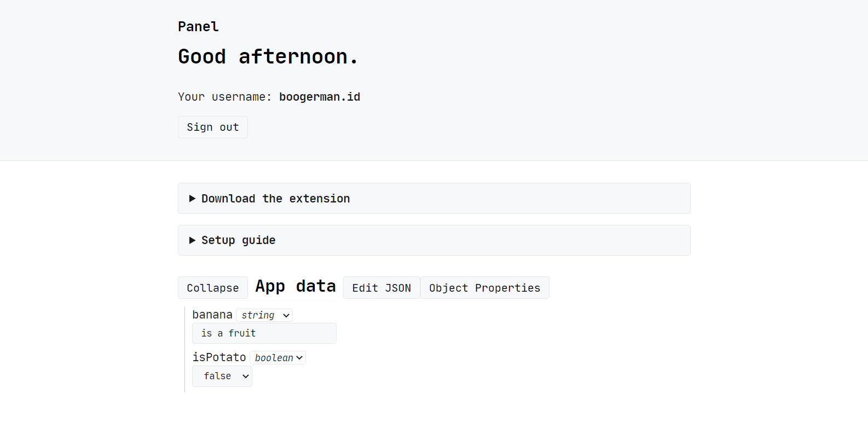Open the false value dropdown under isPotato
868x423 pixels.
click(222, 376)
